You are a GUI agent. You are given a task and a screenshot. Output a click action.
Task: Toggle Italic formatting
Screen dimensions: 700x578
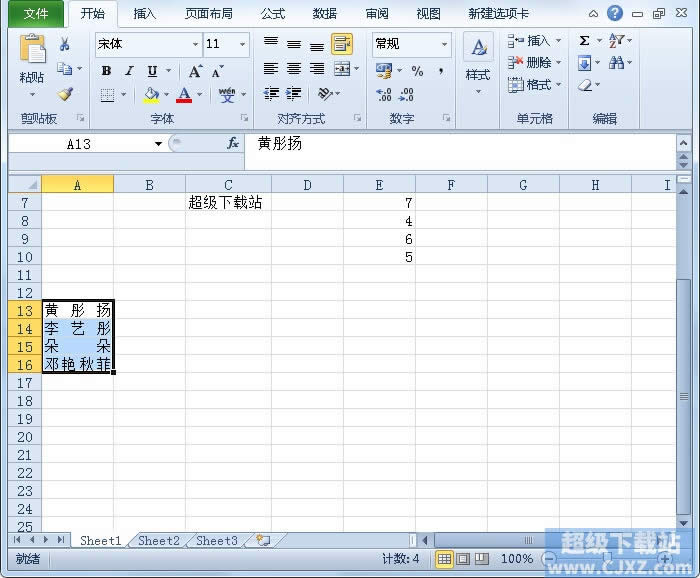[129, 71]
